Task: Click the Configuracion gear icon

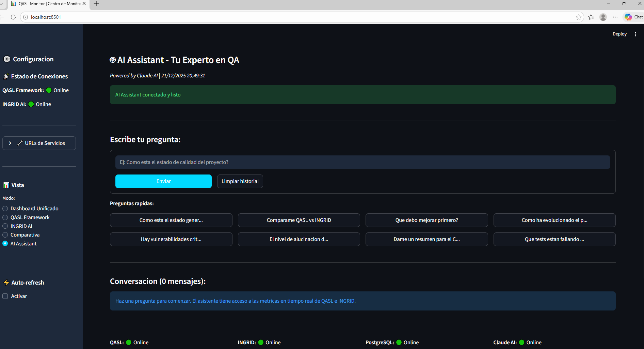Action: click(7, 59)
